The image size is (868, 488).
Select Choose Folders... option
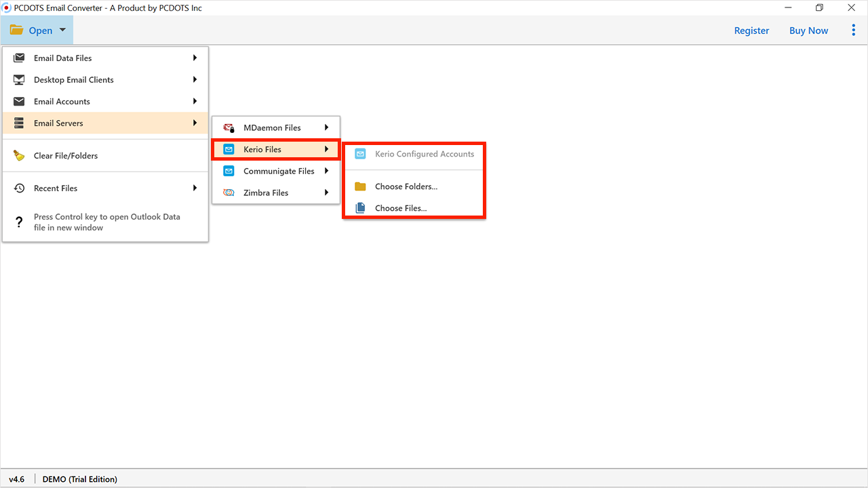(x=414, y=186)
